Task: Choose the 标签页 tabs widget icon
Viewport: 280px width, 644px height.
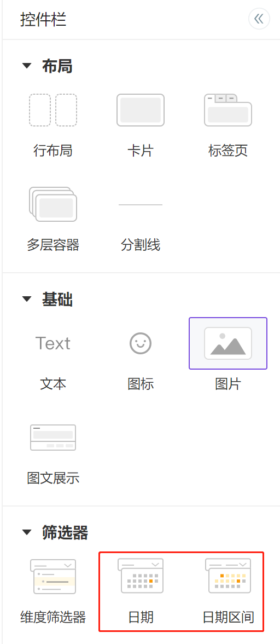Action: coord(228,110)
